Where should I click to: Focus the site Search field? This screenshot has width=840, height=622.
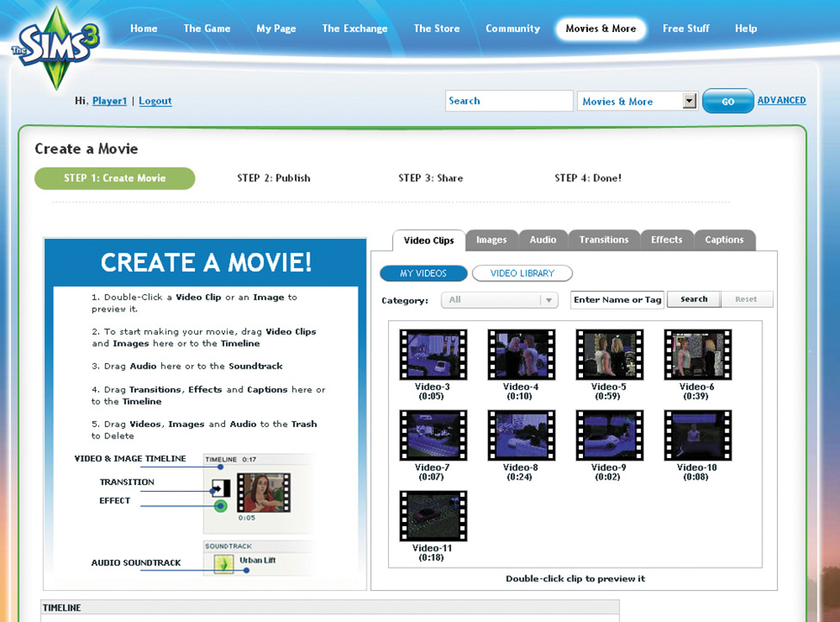click(x=509, y=101)
